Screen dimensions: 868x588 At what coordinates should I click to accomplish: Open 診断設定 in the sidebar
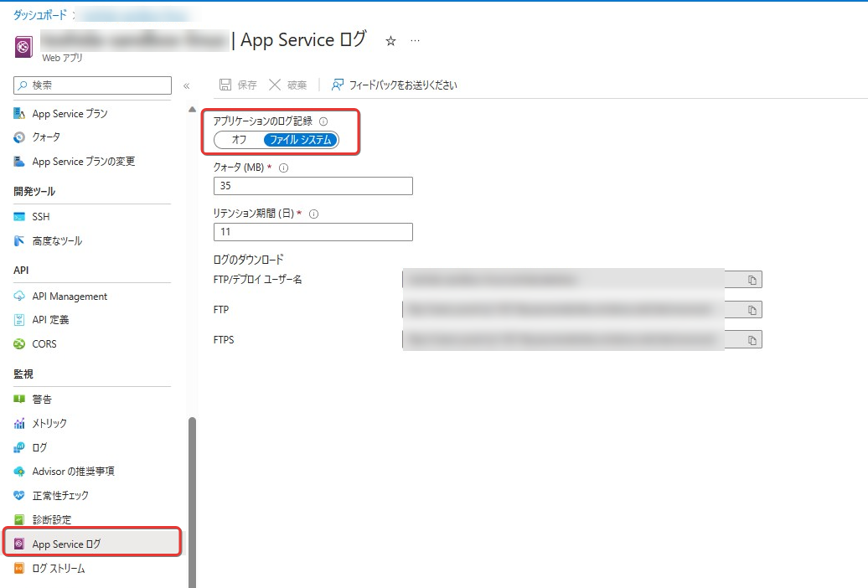pos(51,519)
